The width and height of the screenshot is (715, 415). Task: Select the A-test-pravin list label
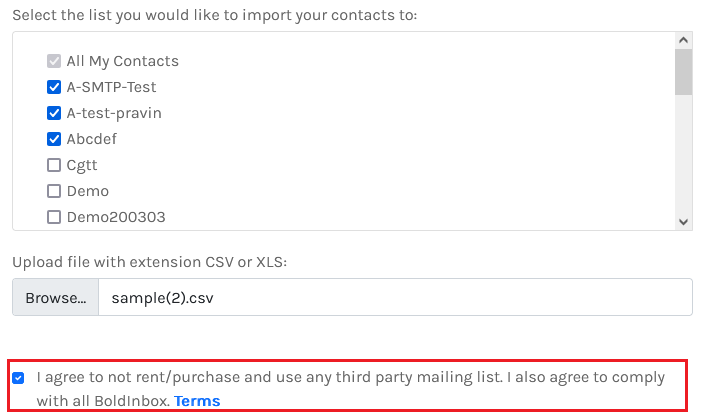[x=114, y=113]
